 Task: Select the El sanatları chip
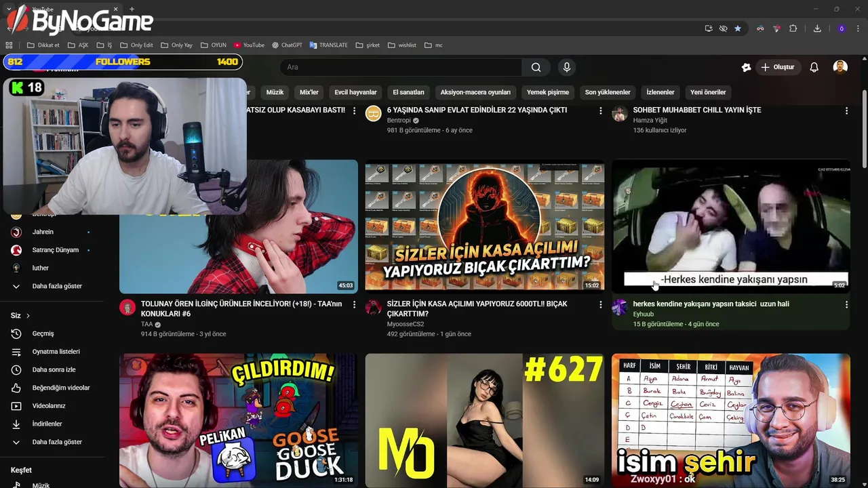coord(408,92)
